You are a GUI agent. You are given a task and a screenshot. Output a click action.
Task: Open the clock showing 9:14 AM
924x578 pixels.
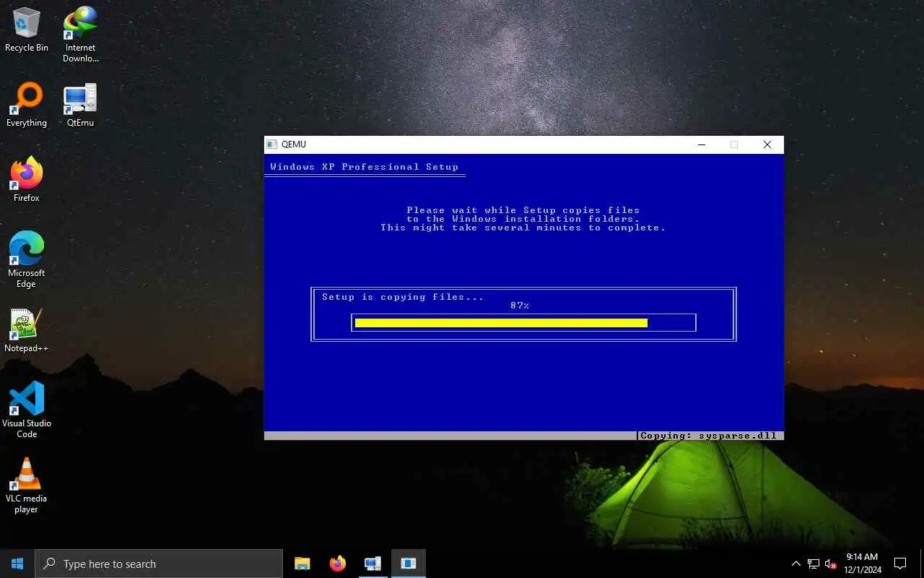click(x=862, y=564)
